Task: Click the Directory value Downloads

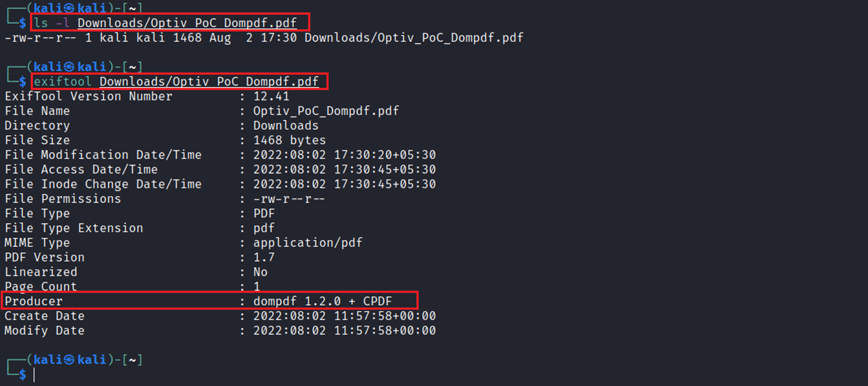Action: point(286,126)
